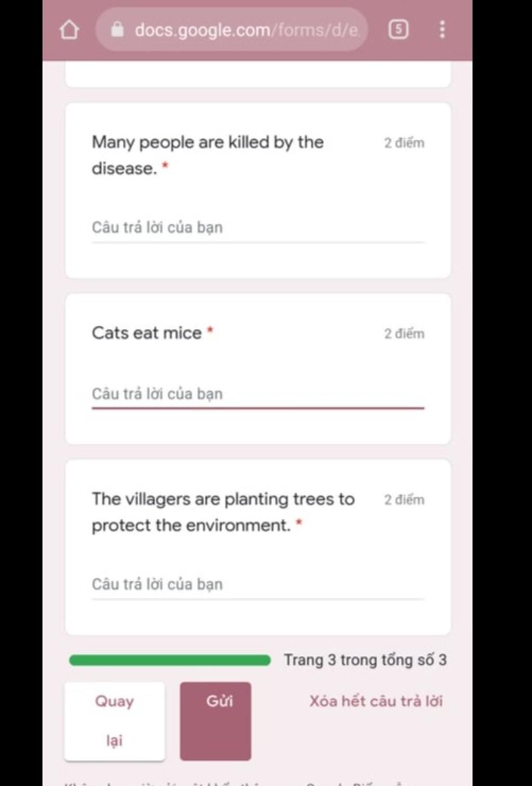Click the 'Cats eat mice' question title

(x=147, y=333)
